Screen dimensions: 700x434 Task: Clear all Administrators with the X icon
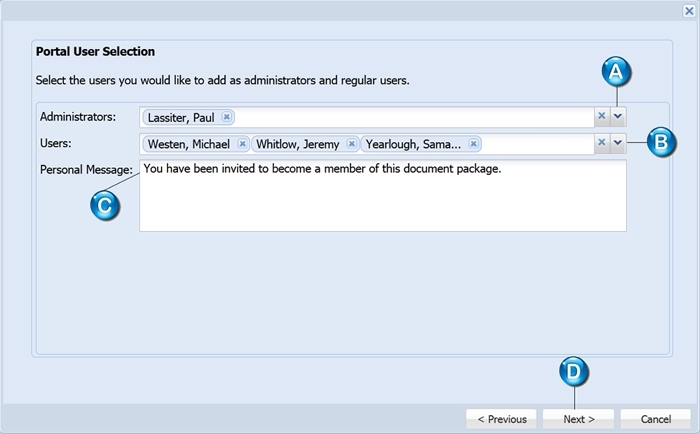pos(602,116)
